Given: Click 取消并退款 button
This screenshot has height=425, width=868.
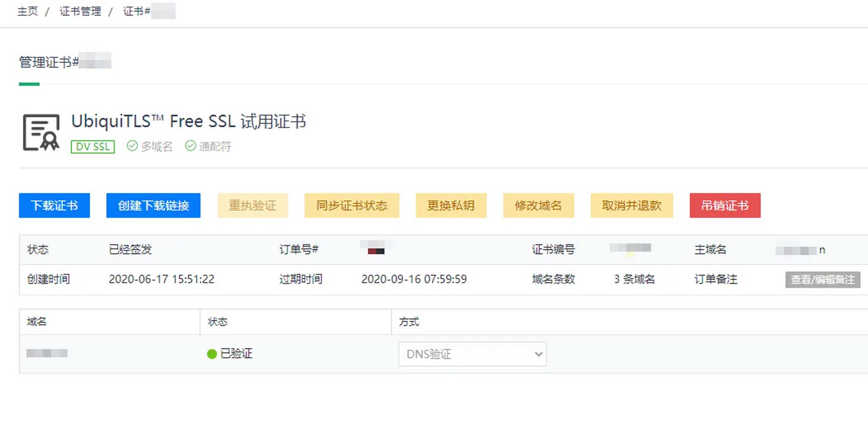Looking at the screenshot, I should 632,205.
